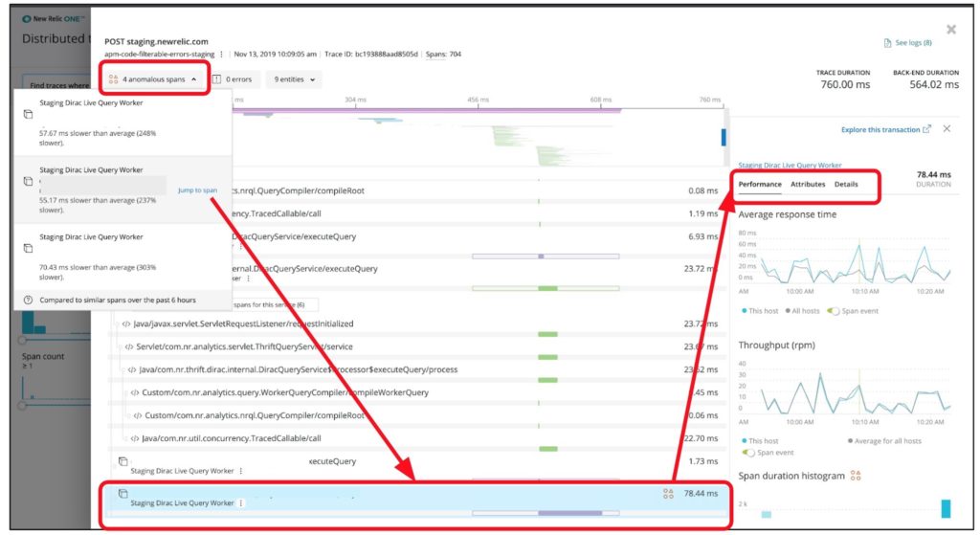The image size is (980, 535).
Task: Click the Trace ID bc193888aad8505d text
Action: pyautogui.click(x=371, y=55)
